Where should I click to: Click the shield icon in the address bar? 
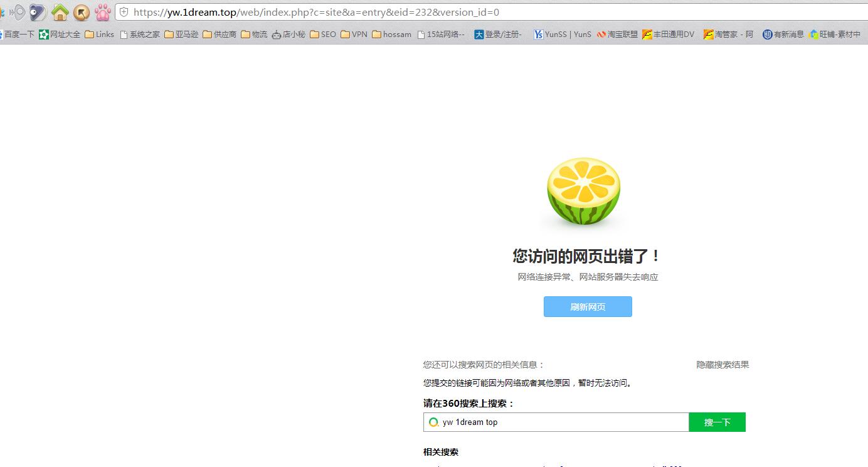(x=124, y=12)
